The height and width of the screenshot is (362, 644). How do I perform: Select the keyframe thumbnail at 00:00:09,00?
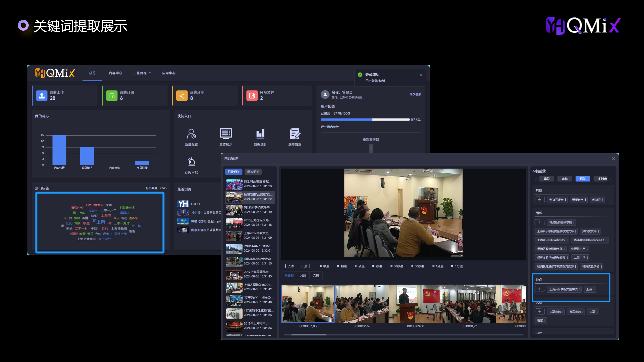pos(415,304)
